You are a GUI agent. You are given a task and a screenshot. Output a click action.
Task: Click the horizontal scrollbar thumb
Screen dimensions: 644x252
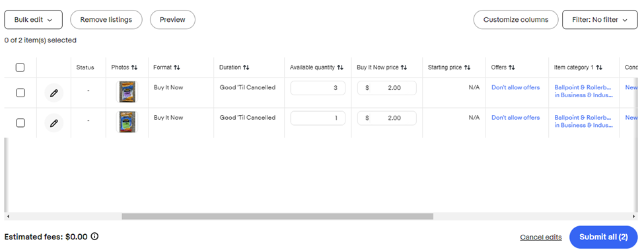tap(277, 216)
